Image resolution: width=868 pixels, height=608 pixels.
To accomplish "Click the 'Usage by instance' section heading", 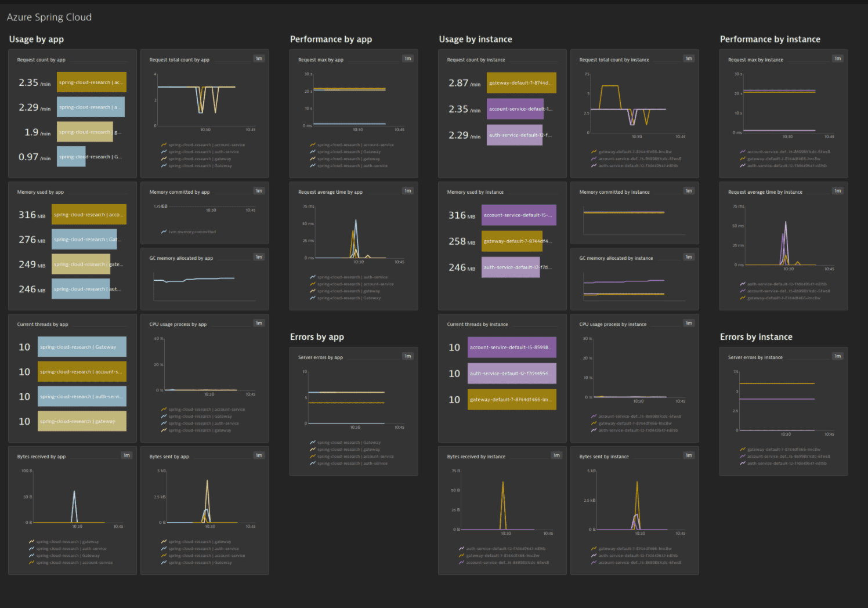I will (476, 39).
